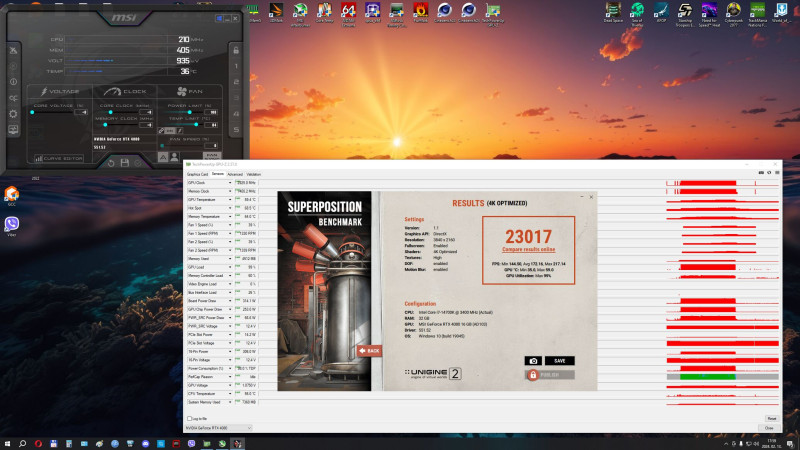Viewport: 800px width, 450px height.
Task: Open the Opera browser on taskbar
Action: [x=38, y=444]
